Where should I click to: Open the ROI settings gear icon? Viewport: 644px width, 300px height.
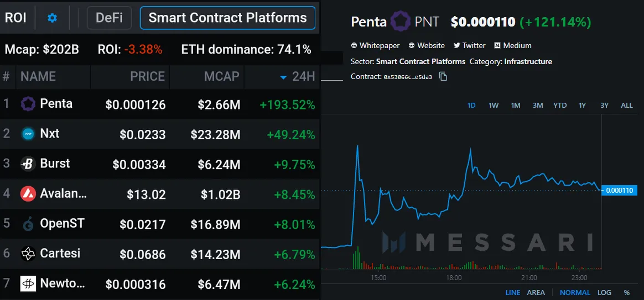pos(52,18)
